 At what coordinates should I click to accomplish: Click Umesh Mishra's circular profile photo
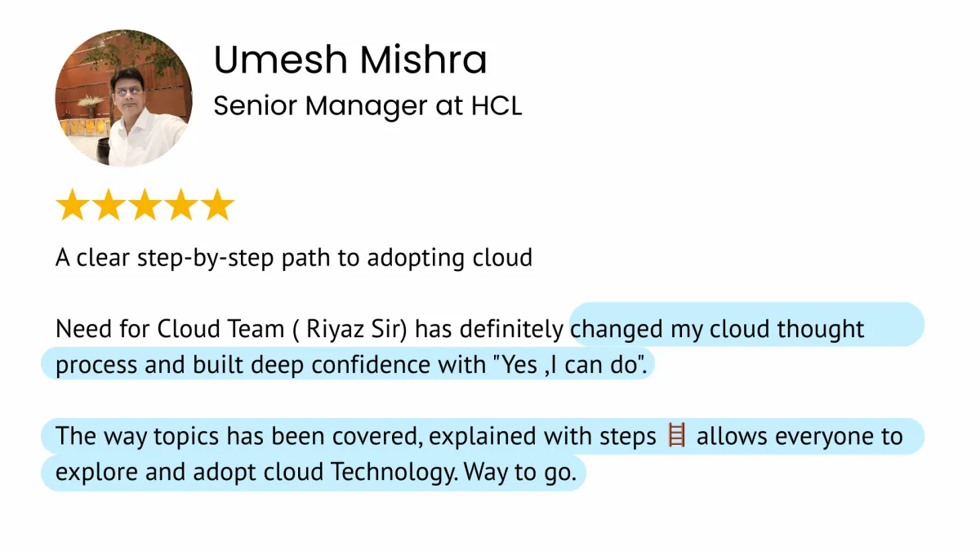pos(124,98)
